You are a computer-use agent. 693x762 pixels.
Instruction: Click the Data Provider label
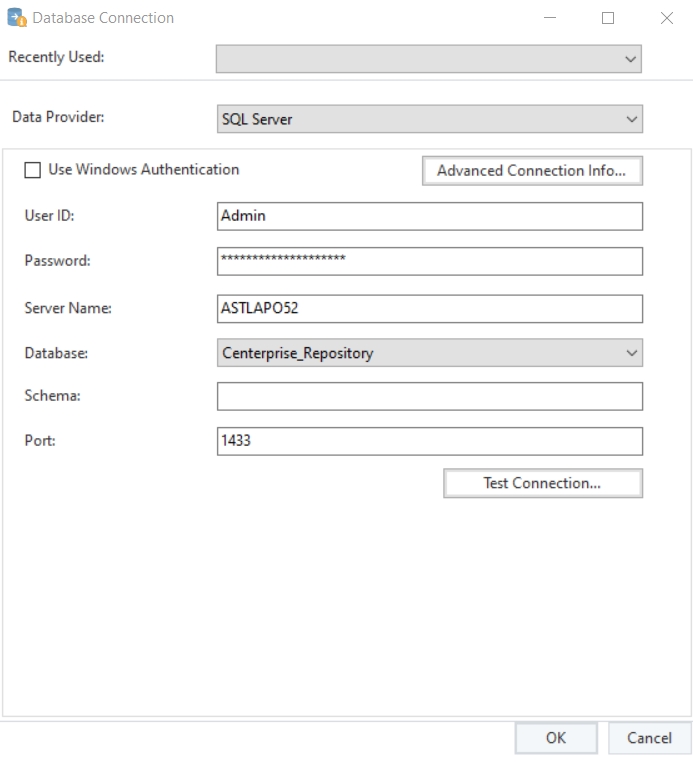pyautogui.click(x=58, y=117)
